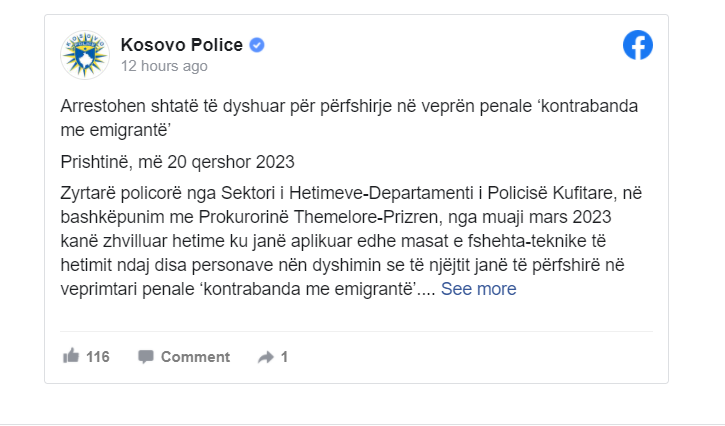Viewport: 725px width, 426px height.
Task: Click the blue verified badge
Action: click(x=257, y=45)
